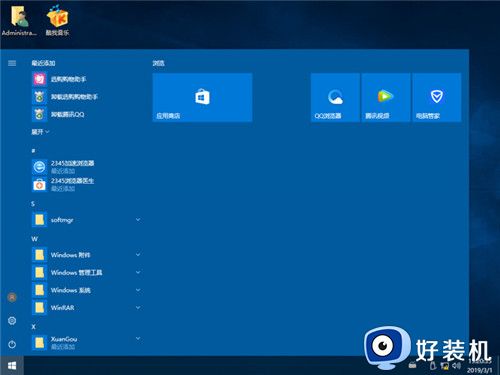Expand the XuanGou folder chevron

pos(138,339)
